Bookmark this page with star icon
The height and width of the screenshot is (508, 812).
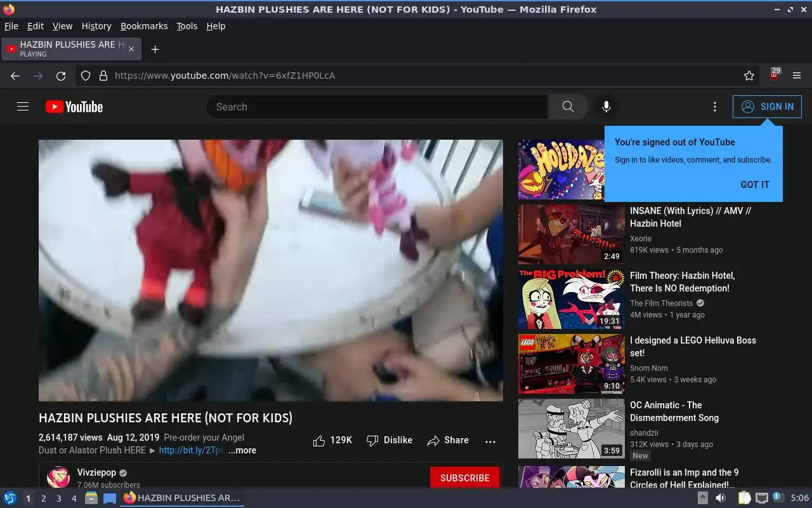tap(749, 76)
